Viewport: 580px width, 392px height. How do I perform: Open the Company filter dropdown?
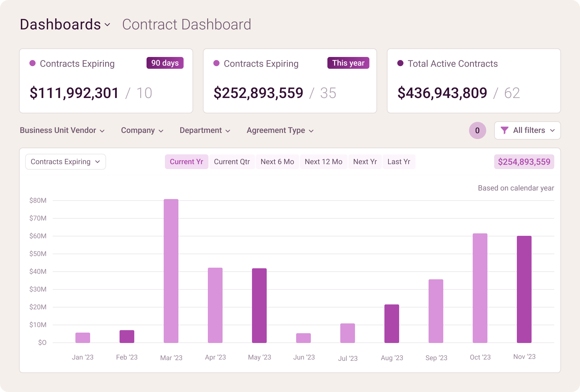[142, 130]
